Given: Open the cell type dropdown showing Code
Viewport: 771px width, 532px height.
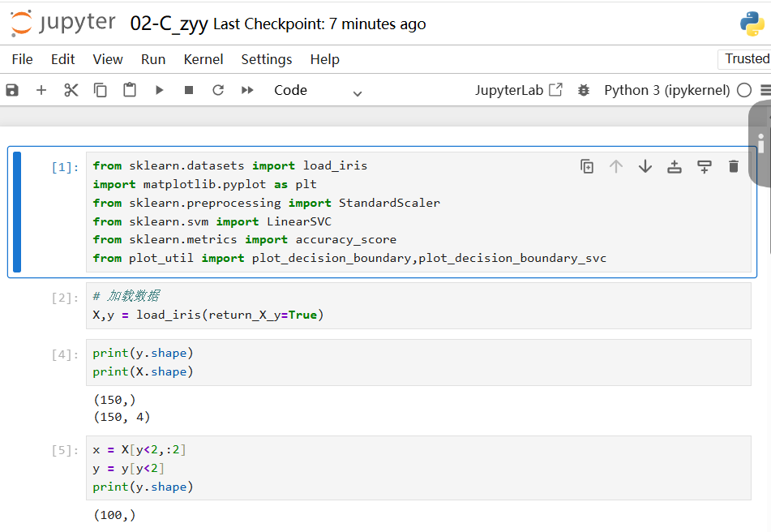Looking at the screenshot, I should 318,91.
